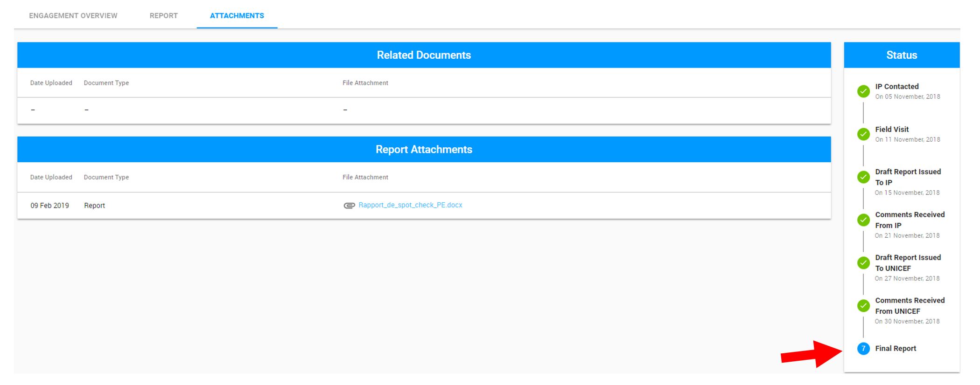The height and width of the screenshot is (385, 980).
Task: Click the IP Contacted status label
Action: pyautogui.click(x=897, y=87)
